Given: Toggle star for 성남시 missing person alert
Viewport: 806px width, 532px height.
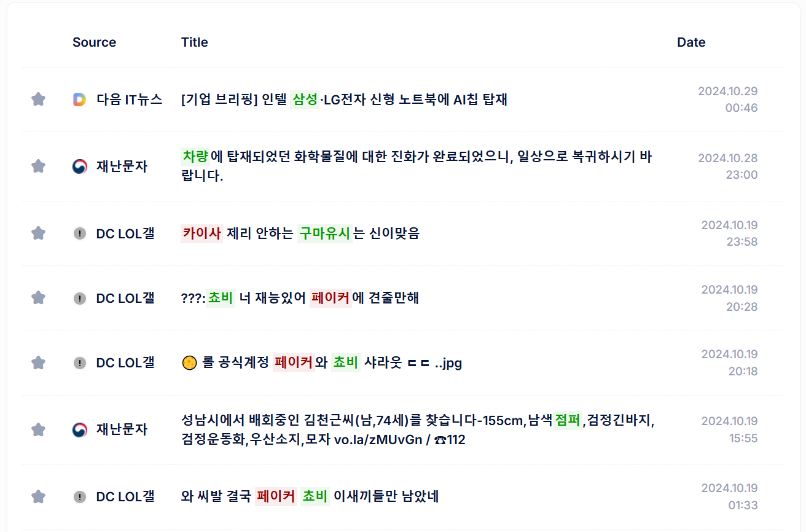Looking at the screenshot, I should click(x=38, y=429).
